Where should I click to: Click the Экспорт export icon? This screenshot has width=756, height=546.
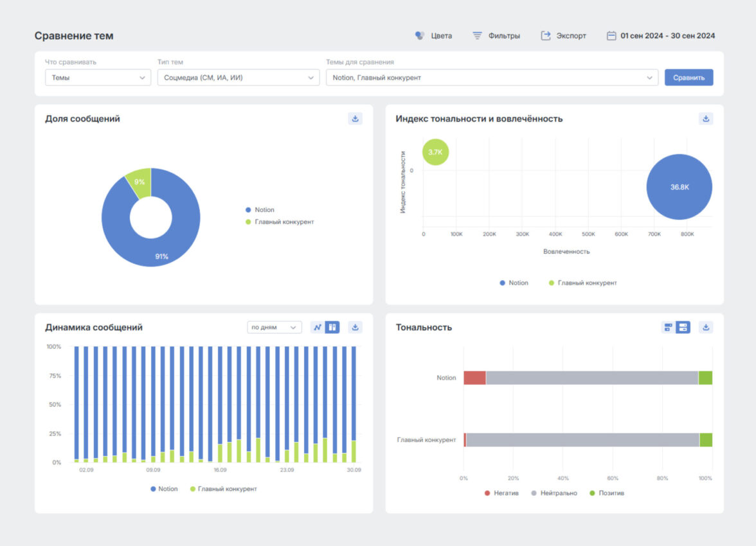pos(546,36)
